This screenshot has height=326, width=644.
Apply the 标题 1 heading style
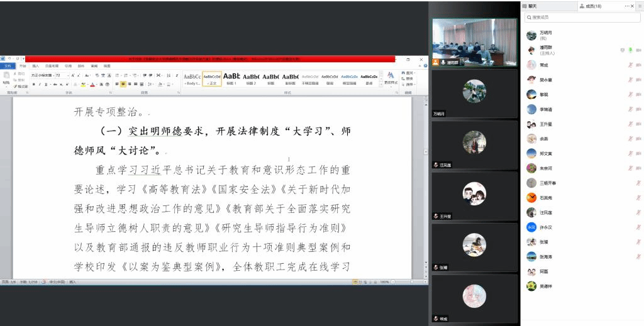click(x=231, y=79)
